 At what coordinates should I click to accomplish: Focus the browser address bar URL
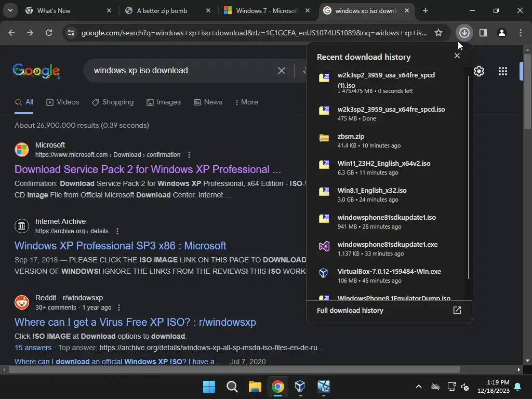point(254,33)
